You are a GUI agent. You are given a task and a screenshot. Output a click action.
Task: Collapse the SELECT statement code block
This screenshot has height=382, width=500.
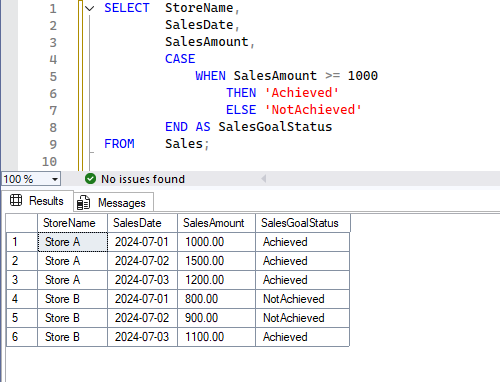[x=89, y=8]
